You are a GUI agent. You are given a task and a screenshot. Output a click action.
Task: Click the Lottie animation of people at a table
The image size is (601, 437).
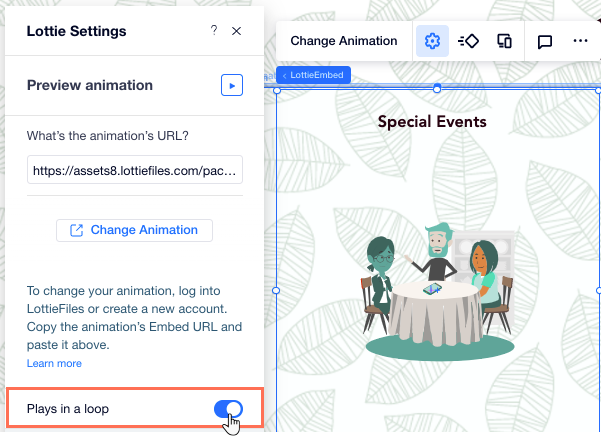439,291
